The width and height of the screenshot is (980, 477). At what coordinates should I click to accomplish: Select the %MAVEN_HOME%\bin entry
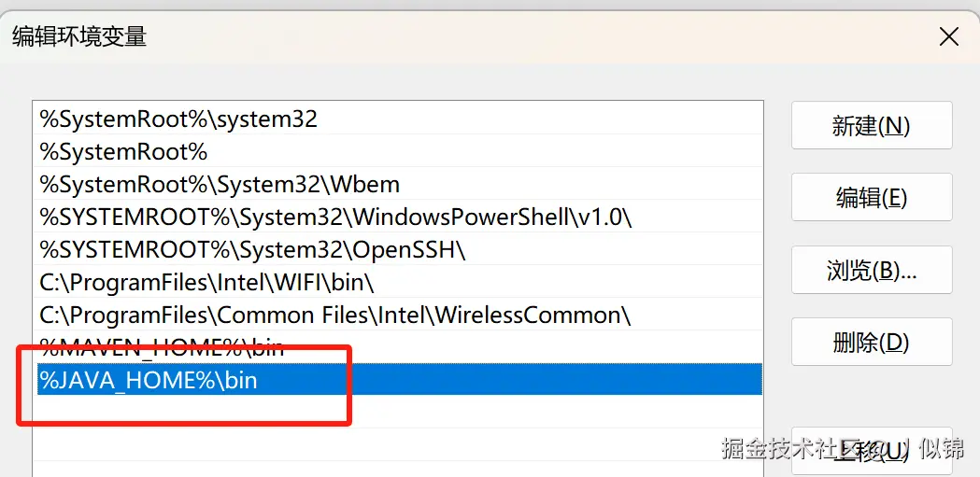(x=162, y=348)
